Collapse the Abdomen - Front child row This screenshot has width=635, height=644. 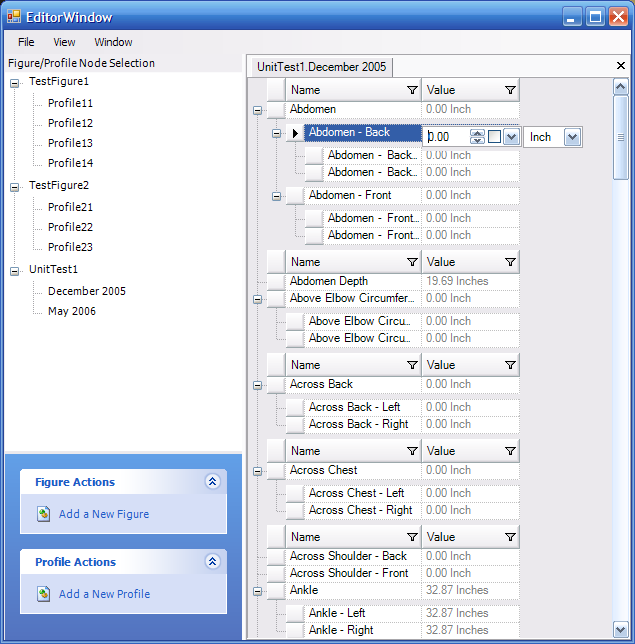tap(276, 196)
